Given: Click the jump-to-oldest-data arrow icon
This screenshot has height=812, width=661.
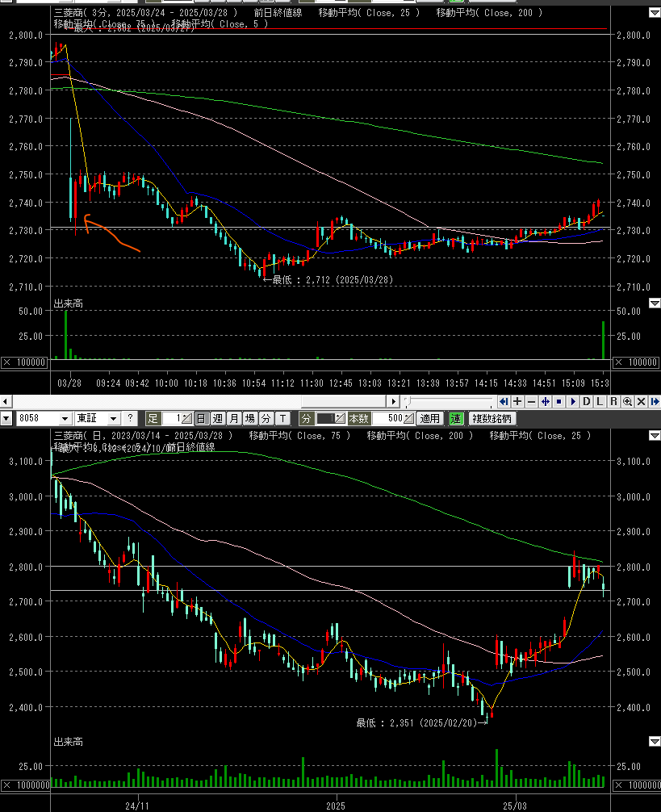Looking at the screenshot, I should point(504,401).
